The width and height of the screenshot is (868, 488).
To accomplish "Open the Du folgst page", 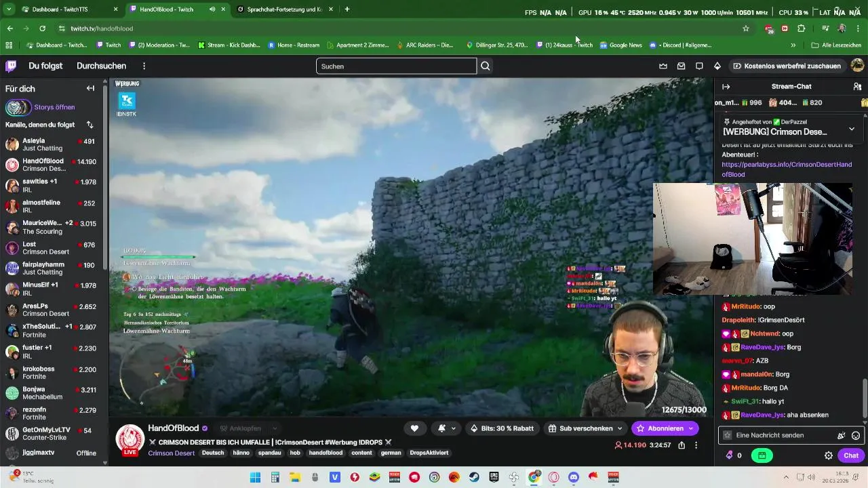I will pos(45,66).
